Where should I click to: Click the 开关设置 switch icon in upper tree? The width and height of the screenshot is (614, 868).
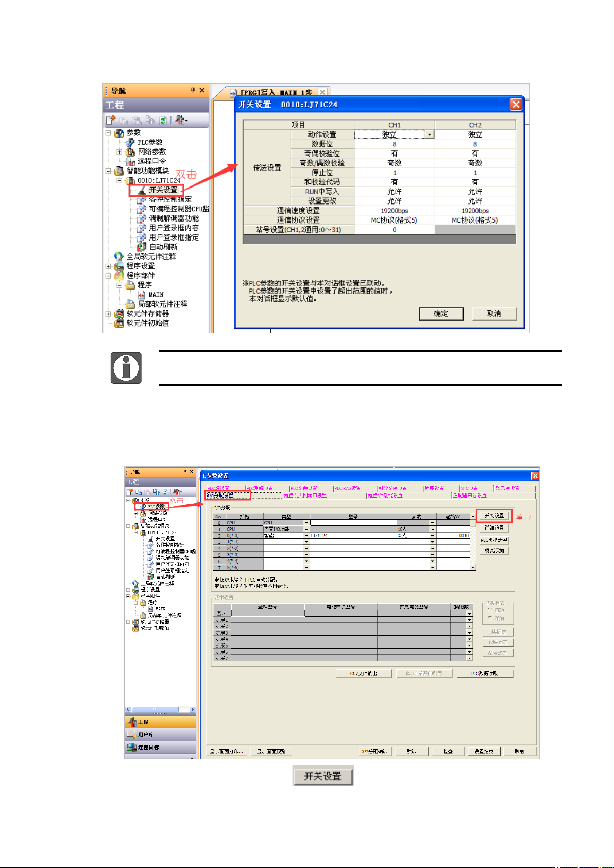tap(142, 190)
